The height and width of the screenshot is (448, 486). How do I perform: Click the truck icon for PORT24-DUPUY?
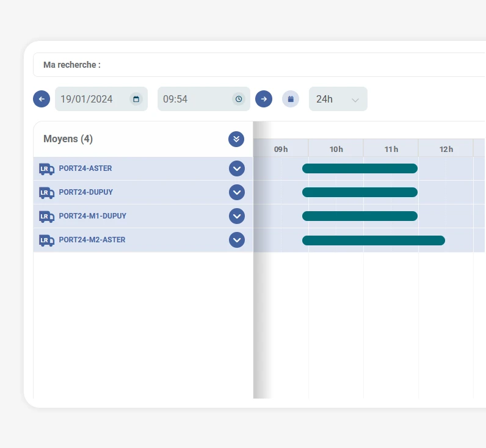47,193
